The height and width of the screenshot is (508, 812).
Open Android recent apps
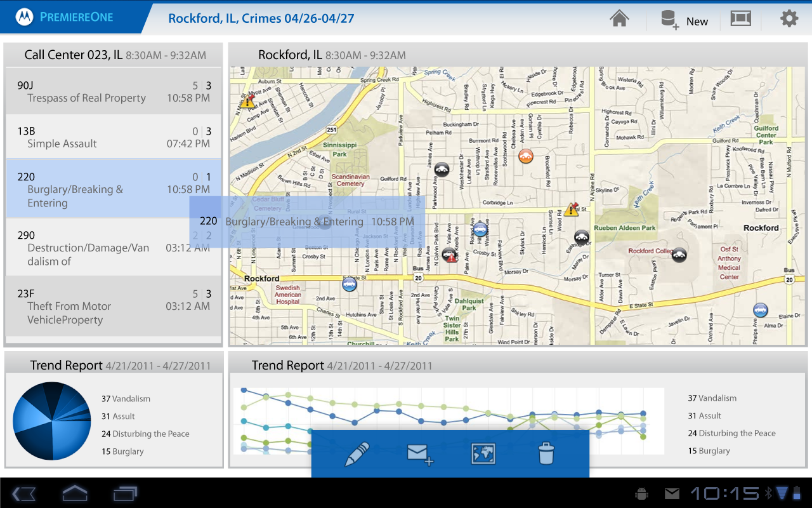[125, 493]
